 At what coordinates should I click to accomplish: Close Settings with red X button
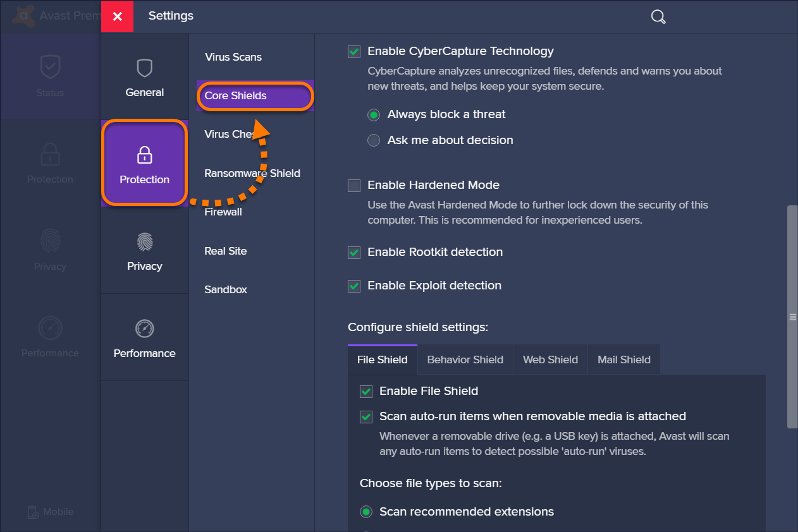(x=117, y=16)
